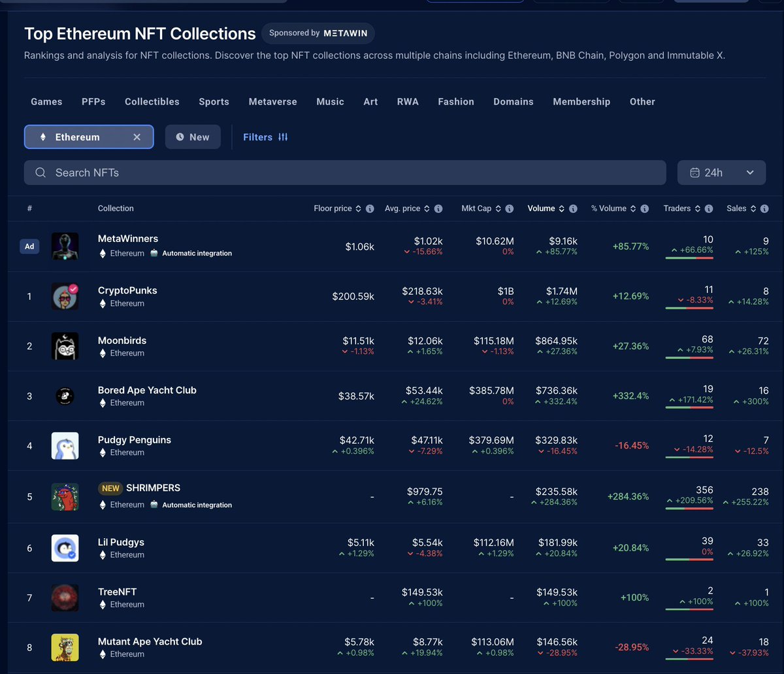Click the filter sliders icon next to Filters
The height and width of the screenshot is (674, 784).
click(283, 137)
